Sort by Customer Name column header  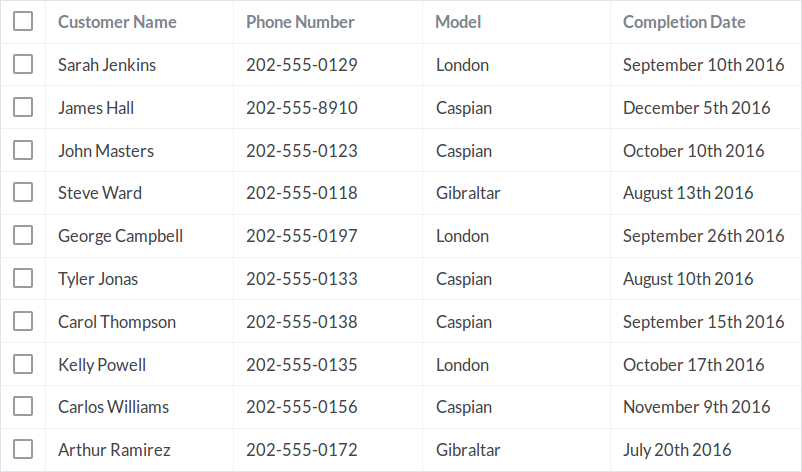pyautogui.click(x=117, y=22)
